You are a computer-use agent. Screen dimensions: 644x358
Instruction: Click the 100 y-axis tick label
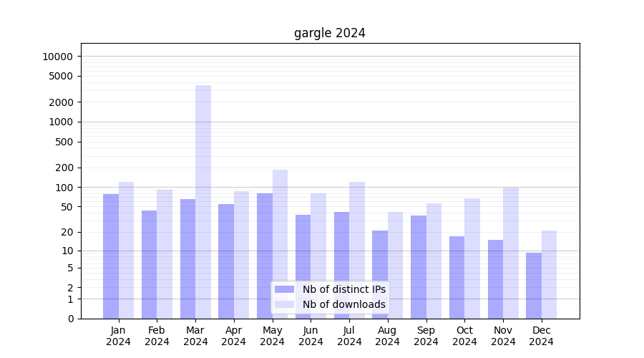click(64, 188)
